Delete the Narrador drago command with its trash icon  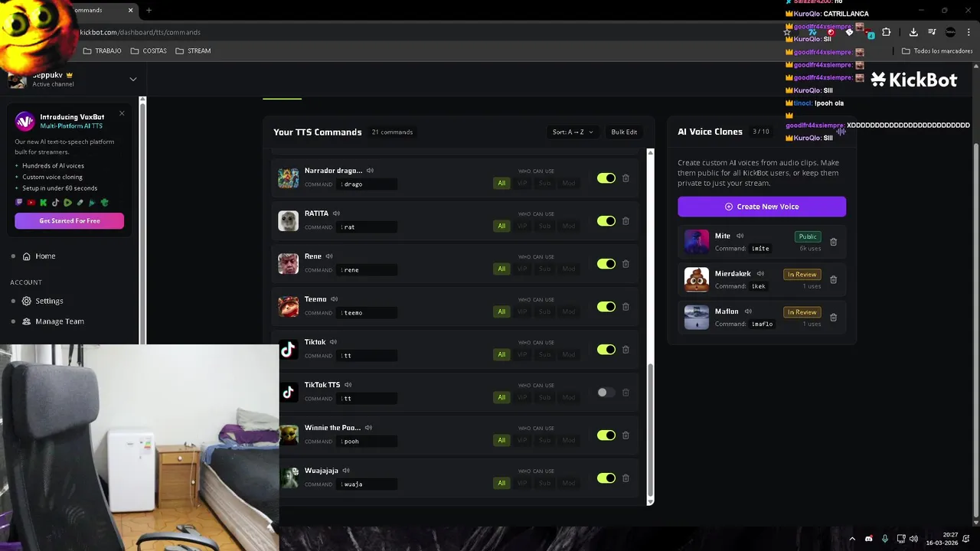pos(626,178)
